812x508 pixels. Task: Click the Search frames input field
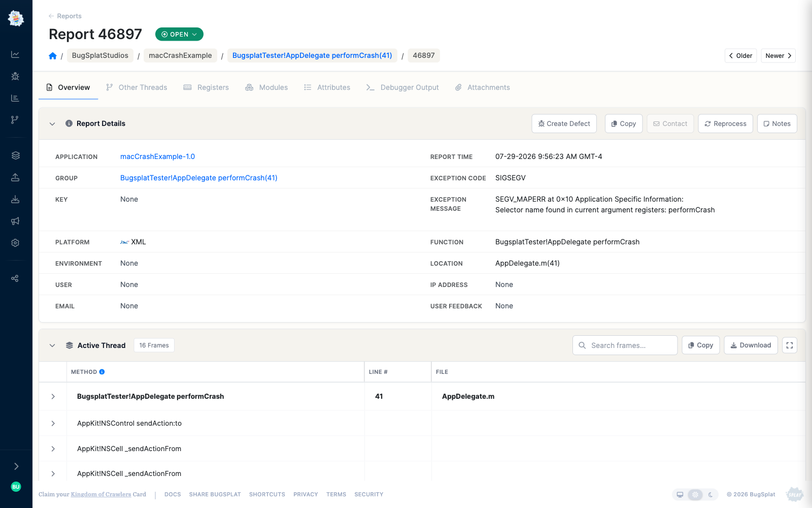[x=625, y=345]
